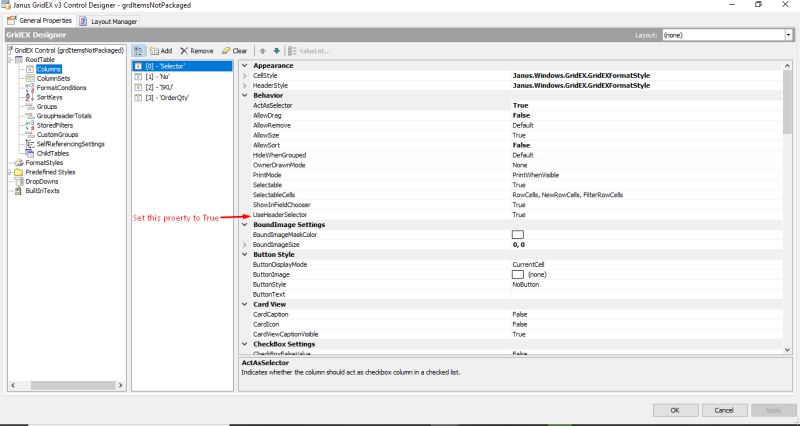
Task: Collapse the Appearance property category
Action: pyautogui.click(x=244, y=65)
